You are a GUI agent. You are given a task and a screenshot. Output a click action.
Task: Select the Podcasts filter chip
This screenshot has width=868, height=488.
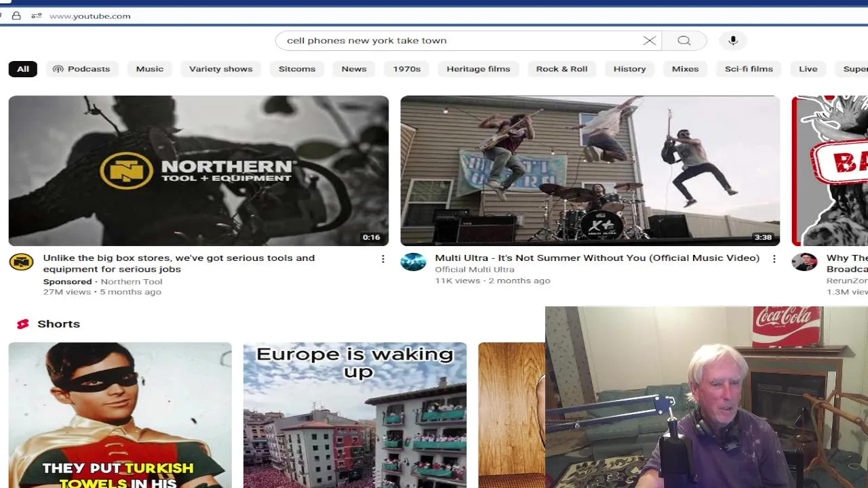(81, 69)
